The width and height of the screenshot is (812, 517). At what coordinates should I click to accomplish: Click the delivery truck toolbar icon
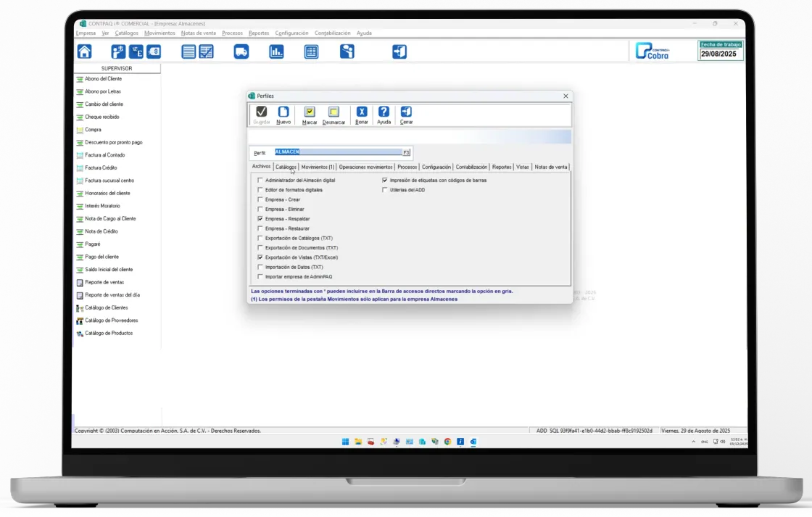[241, 51]
